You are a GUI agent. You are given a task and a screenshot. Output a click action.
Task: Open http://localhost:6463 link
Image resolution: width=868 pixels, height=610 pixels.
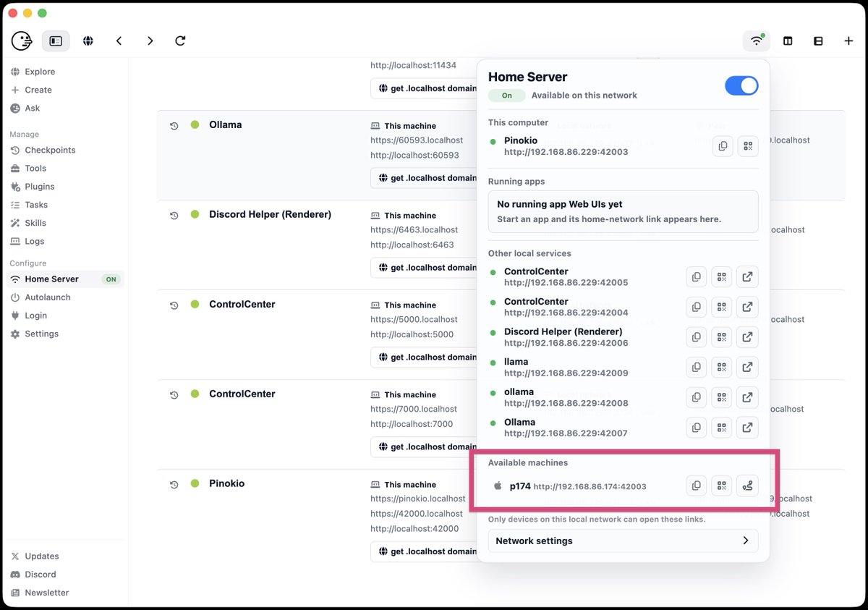click(x=412, y=245)
